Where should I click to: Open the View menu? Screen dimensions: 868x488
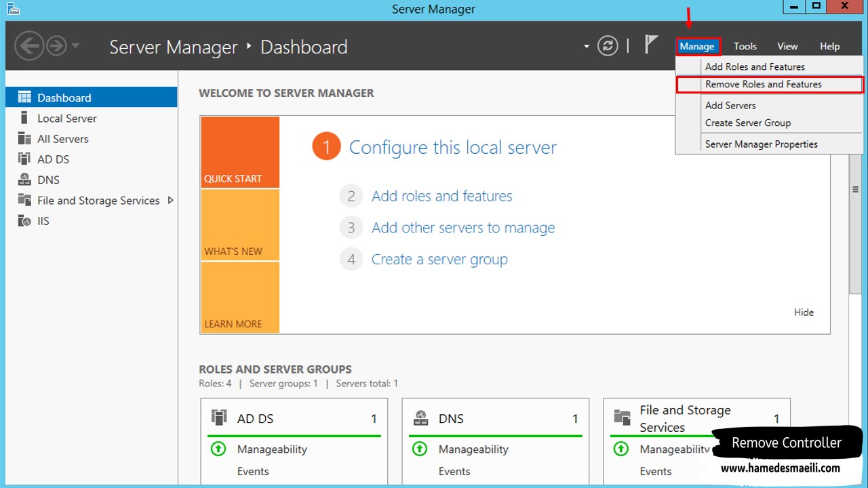[787, 46]
